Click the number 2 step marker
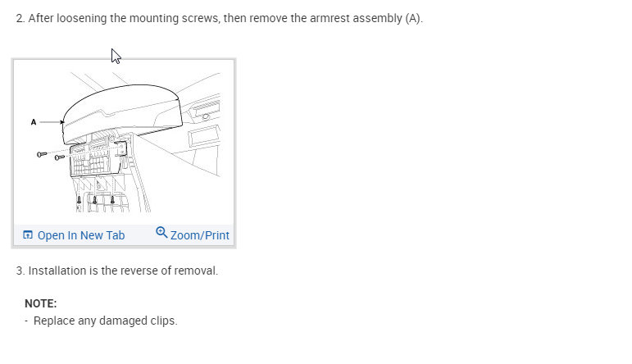Image resolution: width=632 pixels, height=364 pixels. click(20, 18)
